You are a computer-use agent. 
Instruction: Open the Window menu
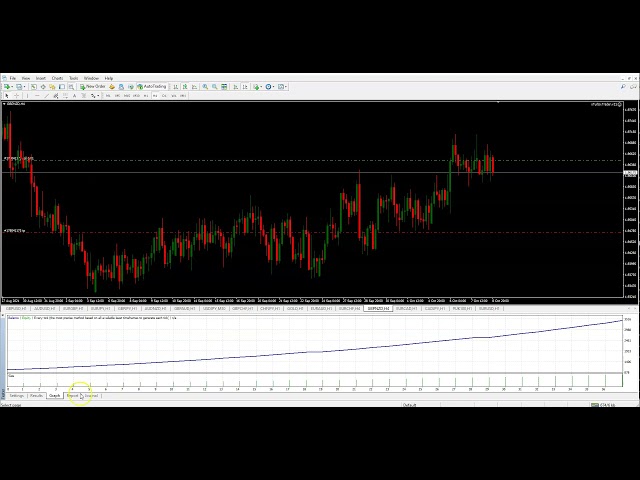[x=91, y=78]
